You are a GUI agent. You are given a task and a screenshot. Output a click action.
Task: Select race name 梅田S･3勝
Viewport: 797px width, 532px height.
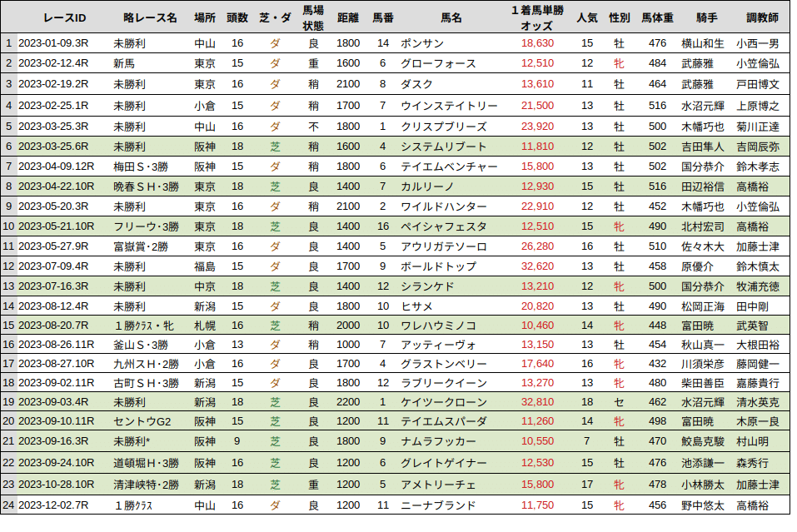pyautogui.click(x=141, y=167)
